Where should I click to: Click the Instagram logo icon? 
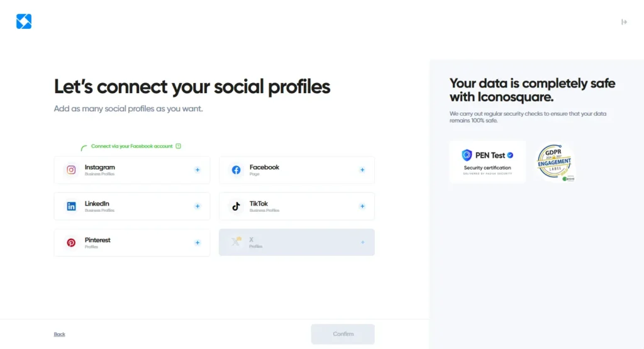point(72,170)
